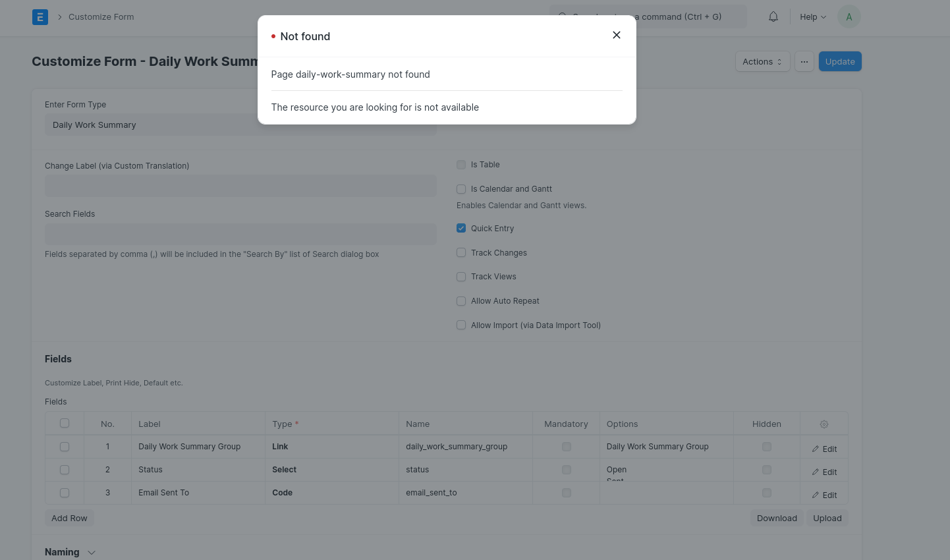
Task: Enable Track Changes
Action: point(461,253)
